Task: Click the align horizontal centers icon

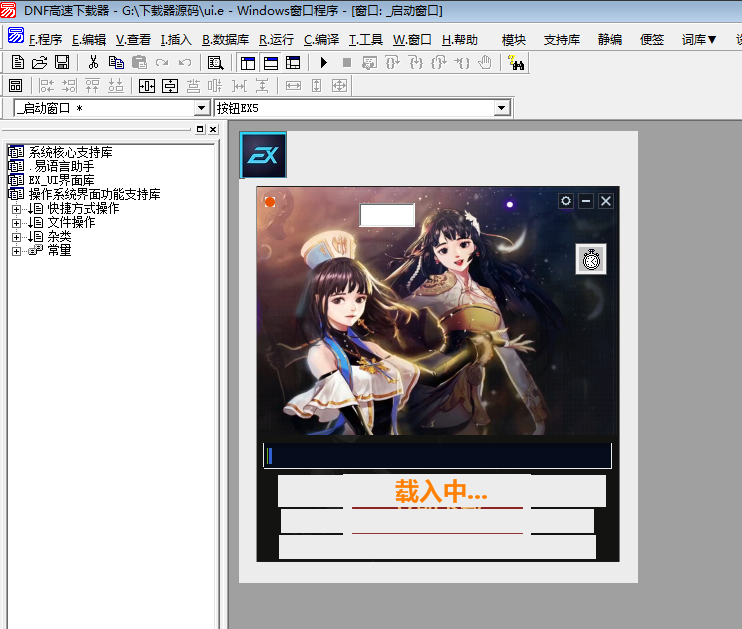Action: [193, 86]
